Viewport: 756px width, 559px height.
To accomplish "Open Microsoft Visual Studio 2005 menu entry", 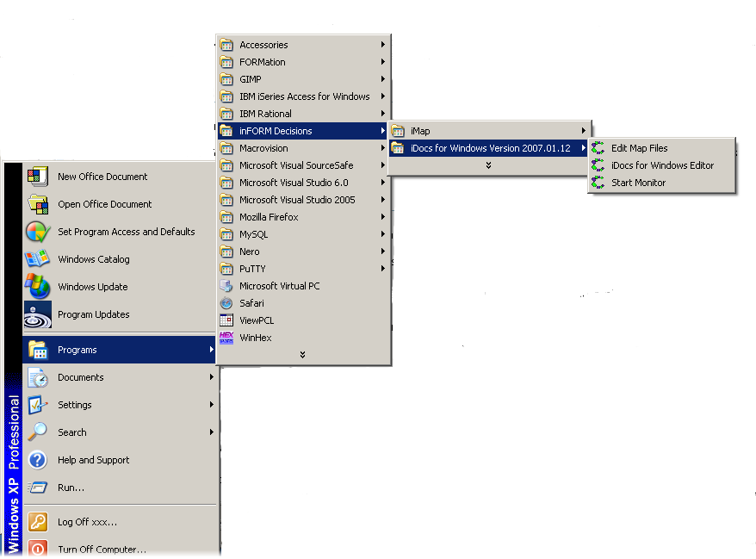I will 302,200.
